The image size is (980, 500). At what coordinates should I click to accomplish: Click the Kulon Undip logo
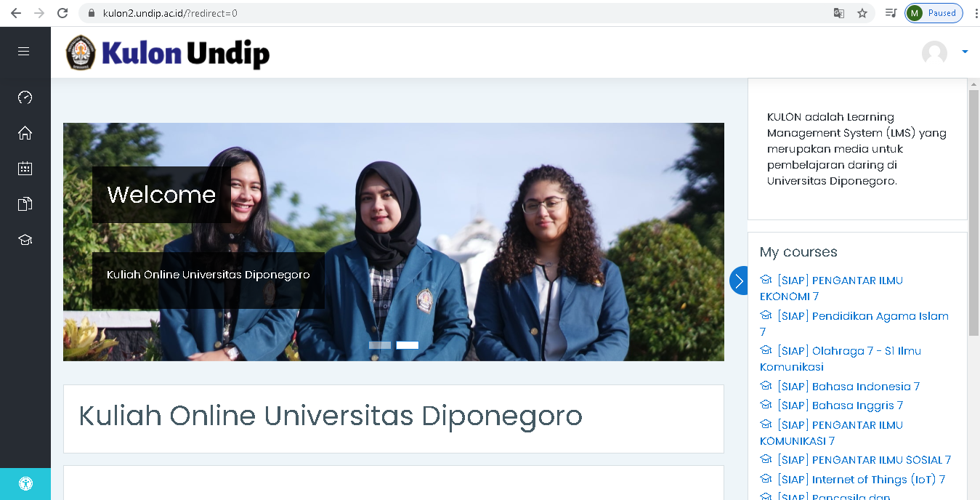[168, 52]
